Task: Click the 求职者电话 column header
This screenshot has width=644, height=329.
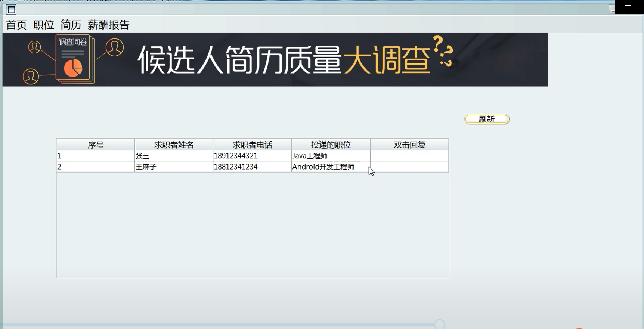Action: click(252, 145)
